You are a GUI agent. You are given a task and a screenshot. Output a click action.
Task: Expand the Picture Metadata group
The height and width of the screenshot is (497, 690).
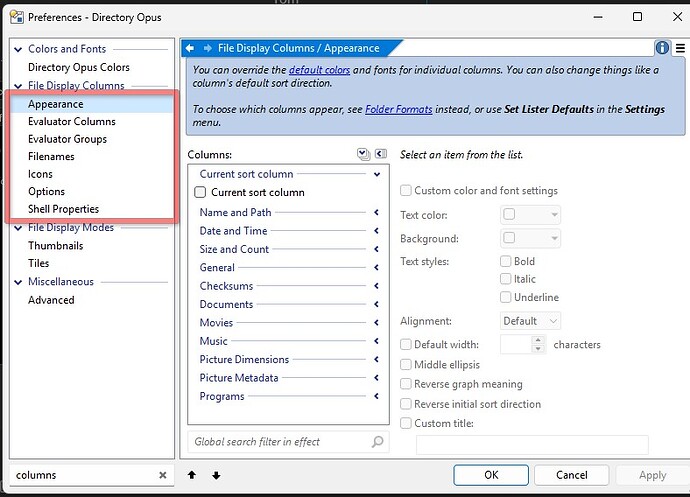tap(377, 378)
